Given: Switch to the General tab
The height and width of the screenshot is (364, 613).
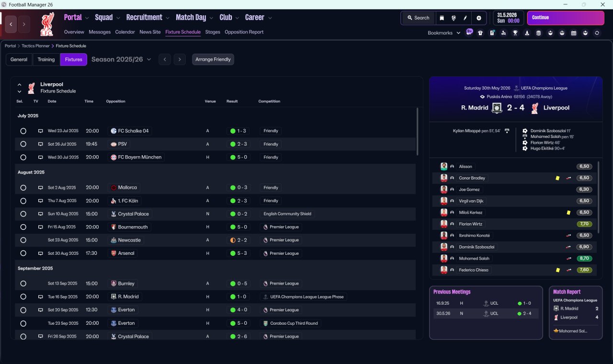Looking at the screenshot, I should (19, 59).
